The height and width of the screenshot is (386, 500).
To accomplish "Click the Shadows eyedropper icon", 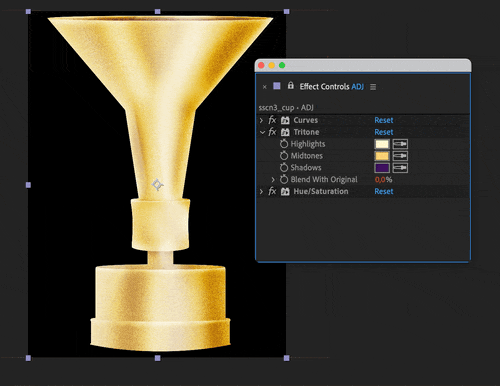I will click(400, 168).
